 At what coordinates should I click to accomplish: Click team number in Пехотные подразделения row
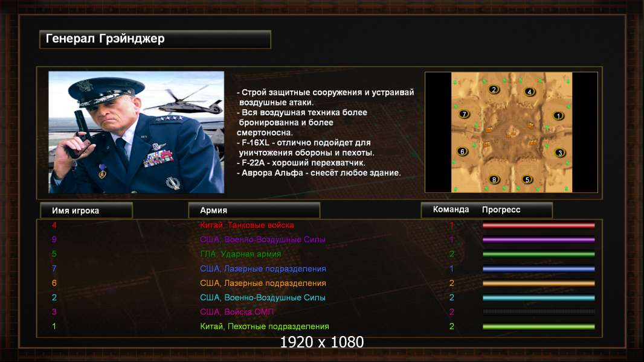click(451, 326)
